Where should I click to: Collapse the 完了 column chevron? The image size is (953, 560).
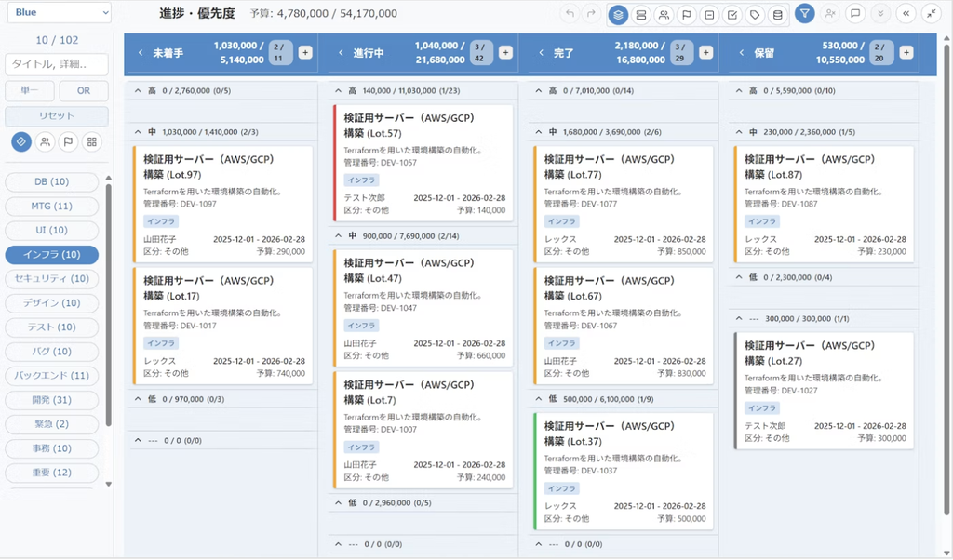tap(541, 53)
